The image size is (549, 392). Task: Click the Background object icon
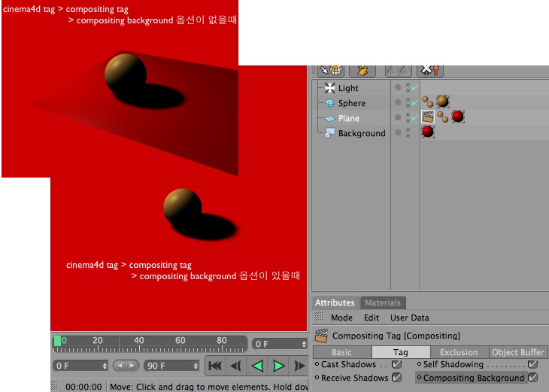(x=330, y=133)
